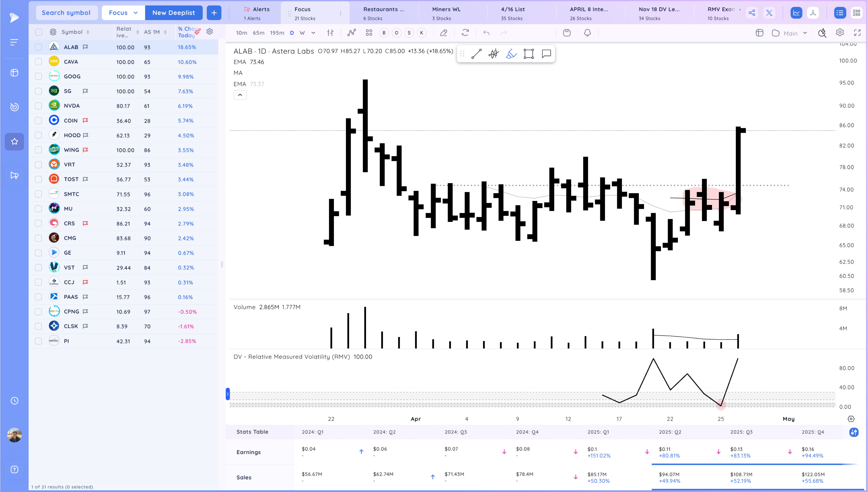Toggle the select-all checkbox in list header
868x492 pixels.
tap(38, 32)
